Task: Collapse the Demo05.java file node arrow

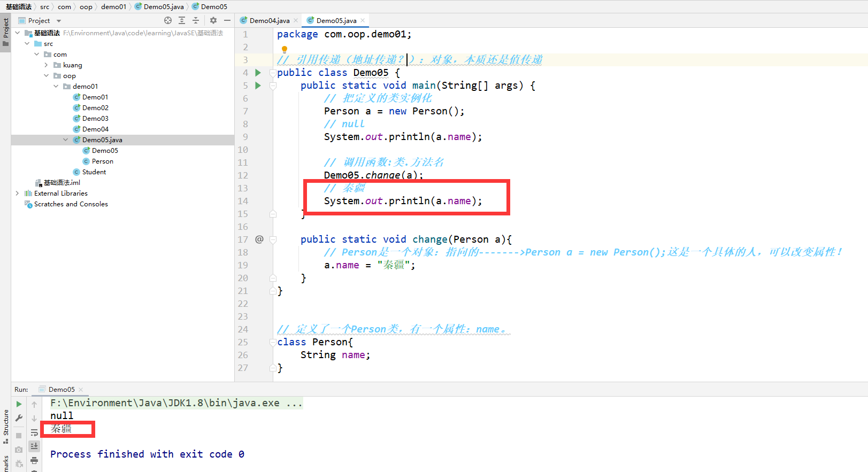Action: pyautogui.click(x=66, y=140)
